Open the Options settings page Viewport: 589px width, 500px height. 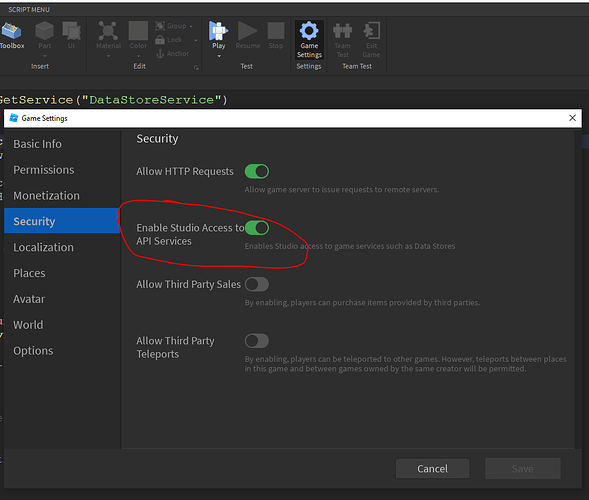[62, 351]
